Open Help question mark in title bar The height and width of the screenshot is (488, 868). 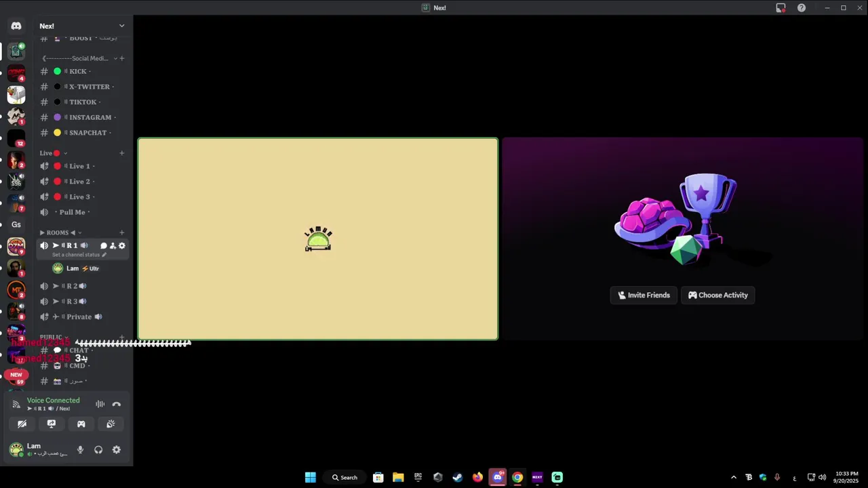[x=802, y=7]
